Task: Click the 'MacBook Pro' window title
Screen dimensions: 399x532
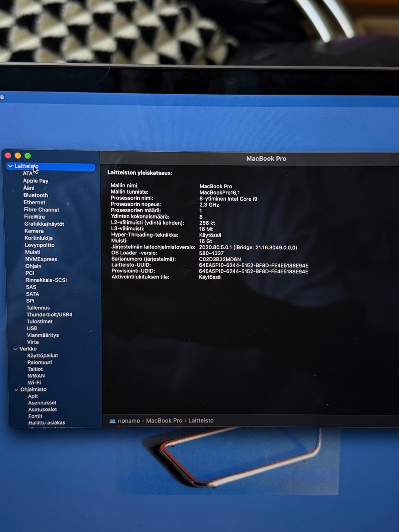Action: tap(266, 159)
